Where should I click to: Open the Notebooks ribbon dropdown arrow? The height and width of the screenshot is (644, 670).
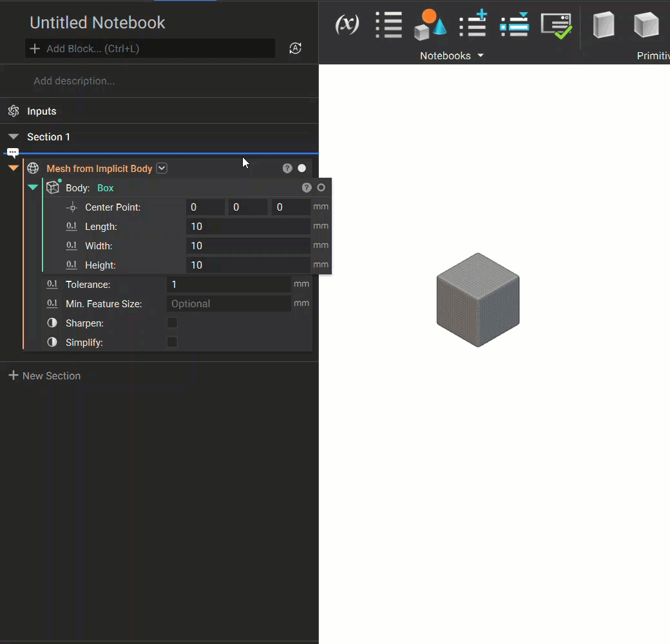(481, 55)
